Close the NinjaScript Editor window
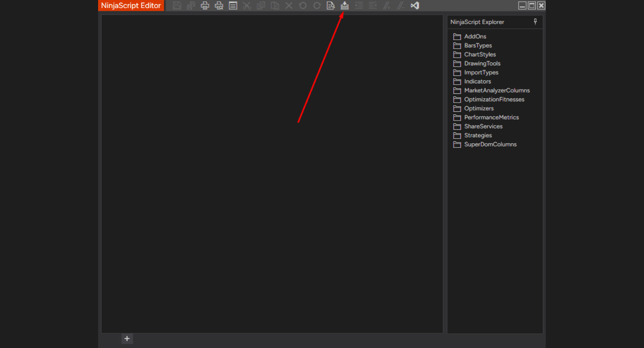 click(x=541, y=5)
